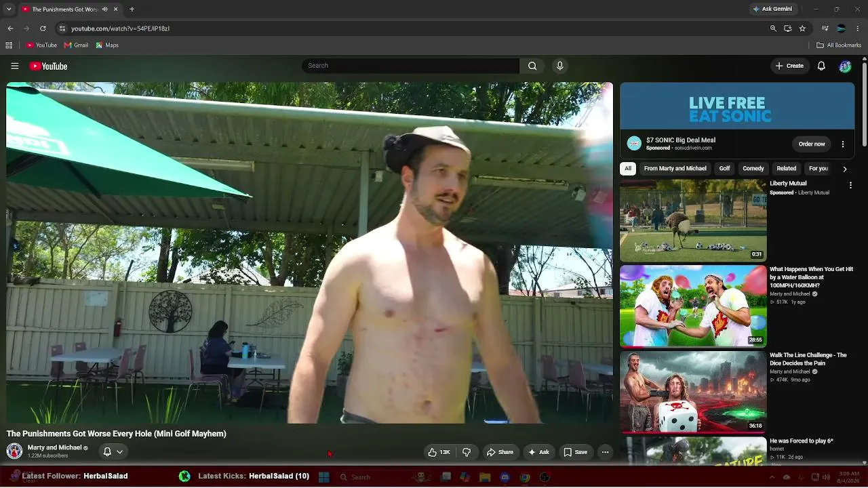
Task: Open Chrome three-dot menu
Action: [x=858, y=28]
